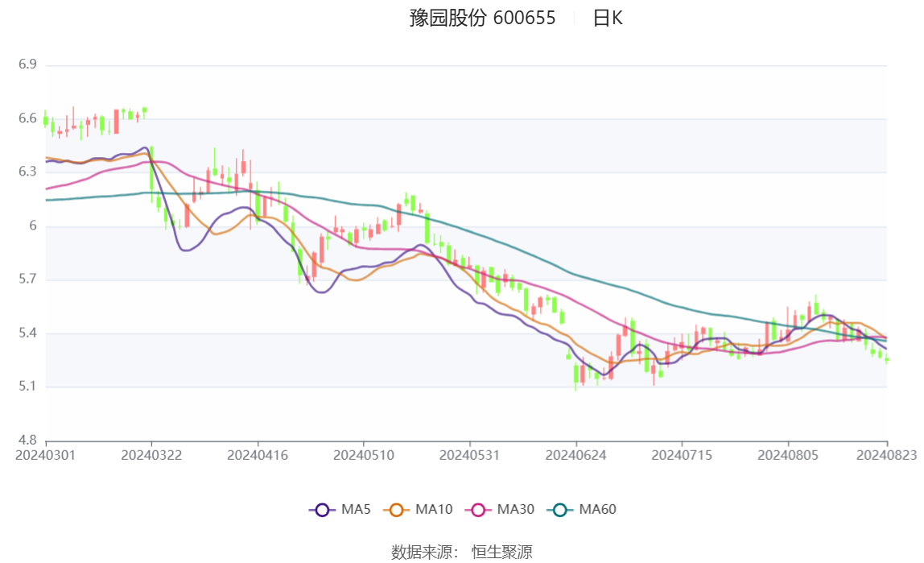Click the 20240322 date axis label
Viewport: 924px width, 563px height.
tap(151, 455)
